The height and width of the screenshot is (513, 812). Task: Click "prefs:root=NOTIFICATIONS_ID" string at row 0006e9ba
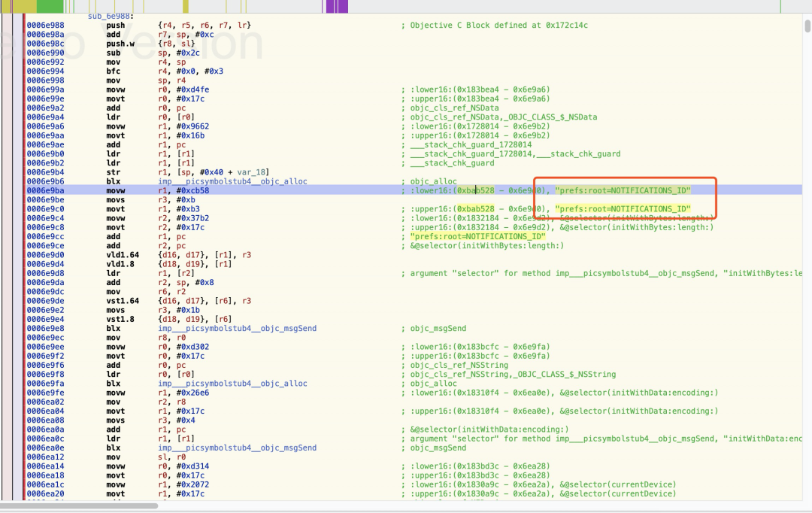point(623,191)
